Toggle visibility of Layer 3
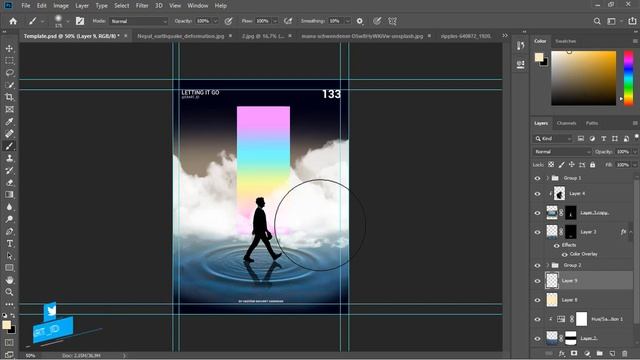 (x=538, y=232)
